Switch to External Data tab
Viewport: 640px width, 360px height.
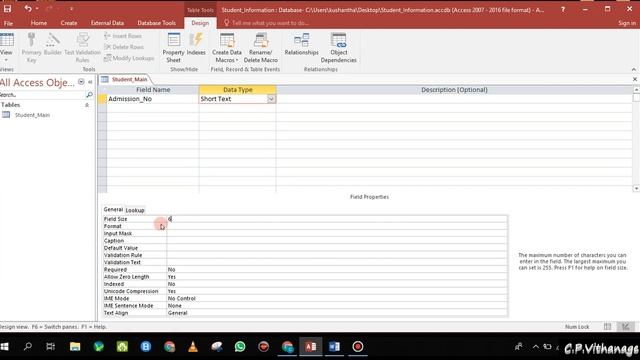pos(107,23)
